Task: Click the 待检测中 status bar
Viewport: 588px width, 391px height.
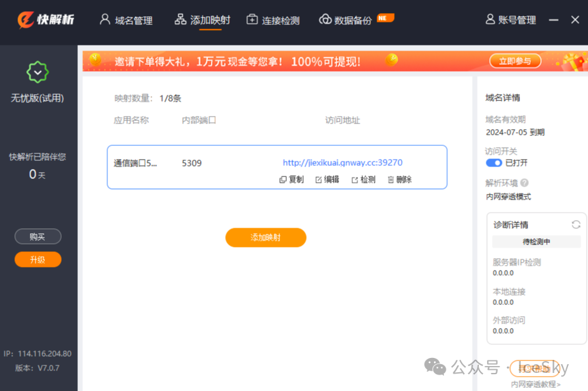Action: (x=536, y=242)
